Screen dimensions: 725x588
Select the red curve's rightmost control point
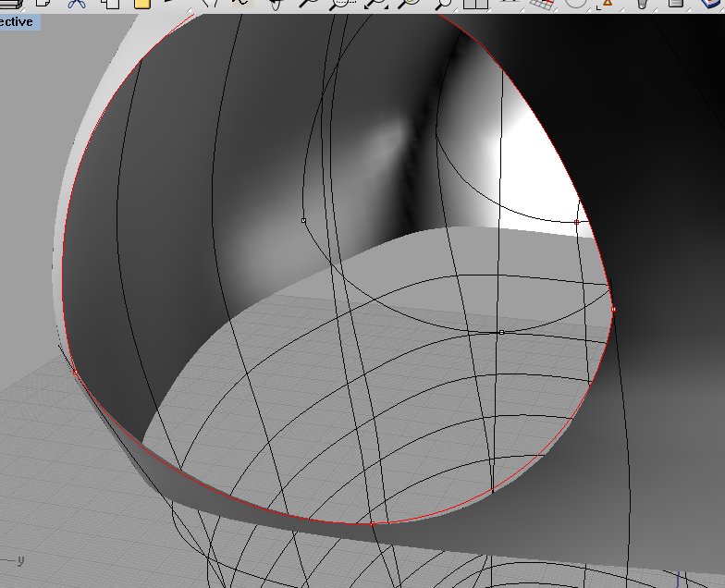tap(613, 309)
